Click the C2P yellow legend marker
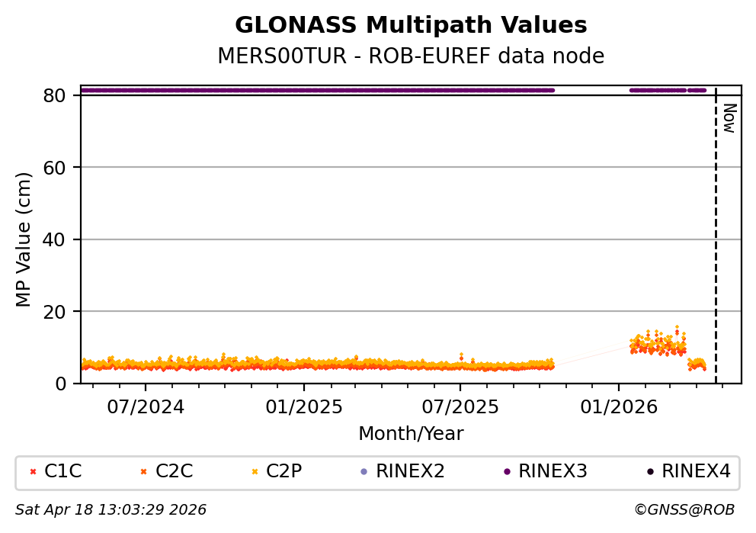756x533 pixels. click(255, 472)
